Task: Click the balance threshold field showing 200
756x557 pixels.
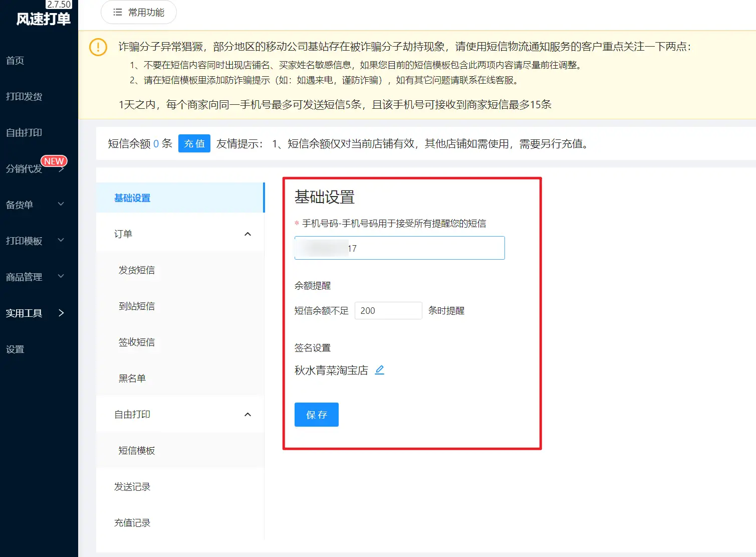Action: (x=388, y=311)
